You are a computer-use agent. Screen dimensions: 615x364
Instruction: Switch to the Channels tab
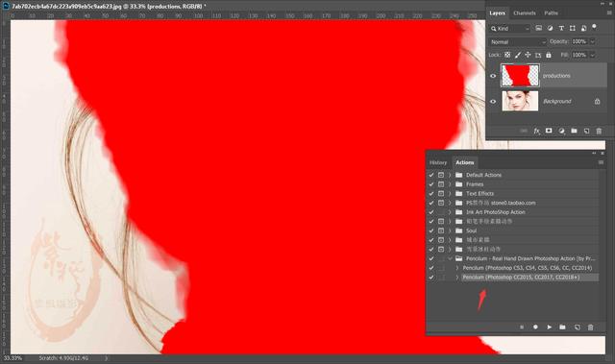pyautogui.click(x=525, y=12)
